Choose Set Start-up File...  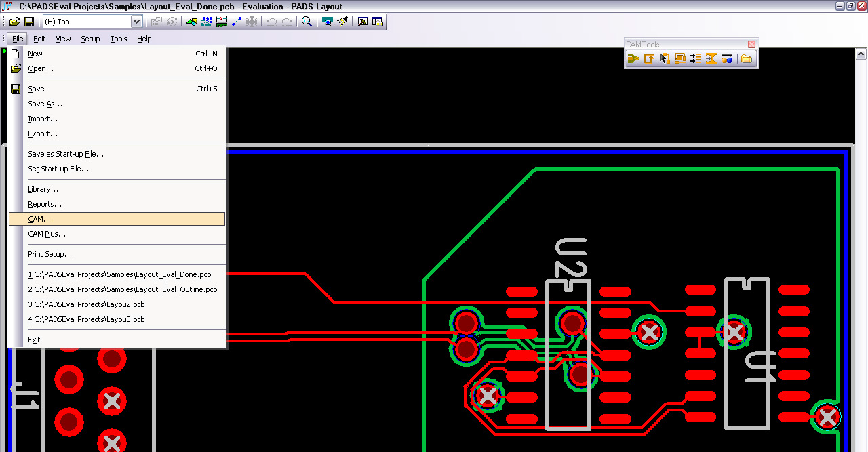click(x=117, y=169)
